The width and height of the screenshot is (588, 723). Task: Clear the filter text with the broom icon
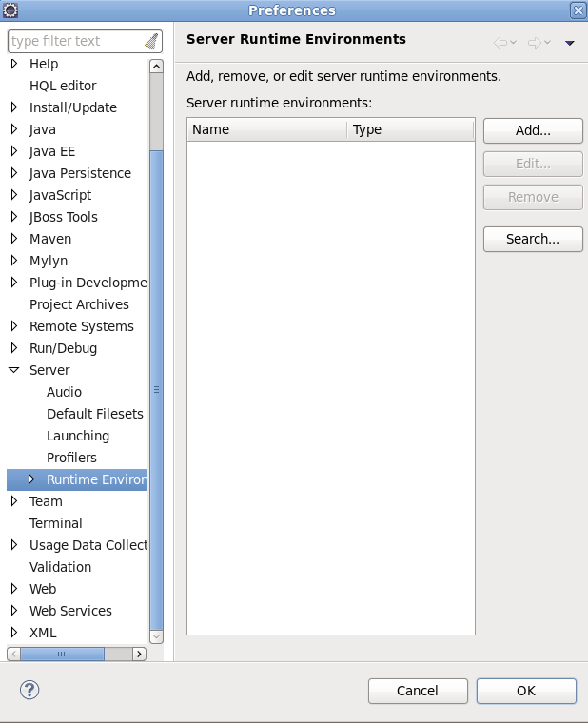pos(151,41)
